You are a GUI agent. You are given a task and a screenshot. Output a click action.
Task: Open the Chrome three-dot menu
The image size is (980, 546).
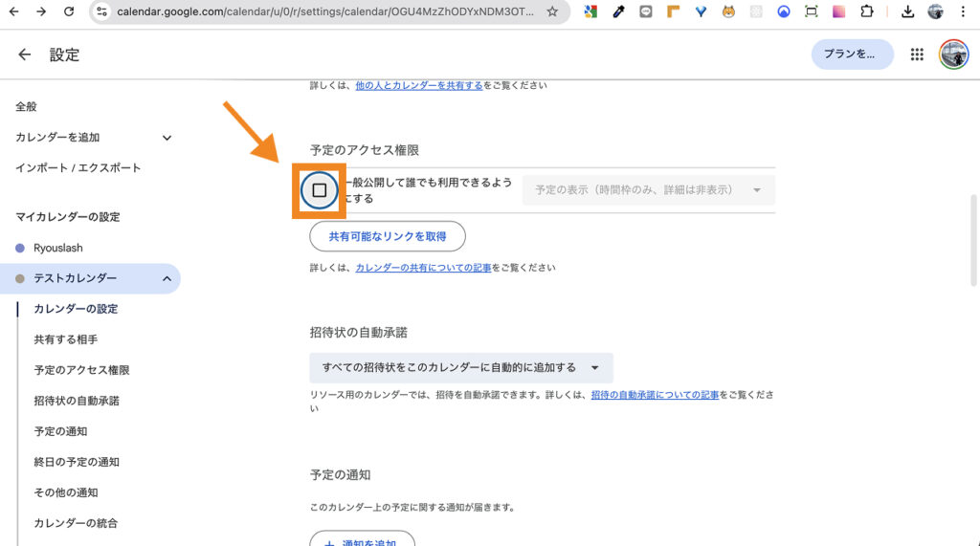963,11
